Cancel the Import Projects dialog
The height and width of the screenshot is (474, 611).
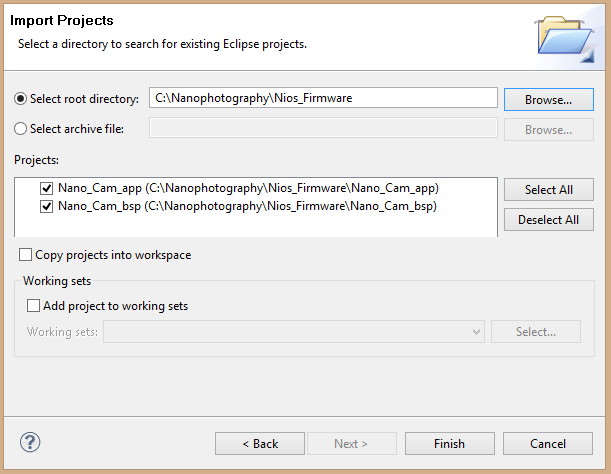point(548,444)
